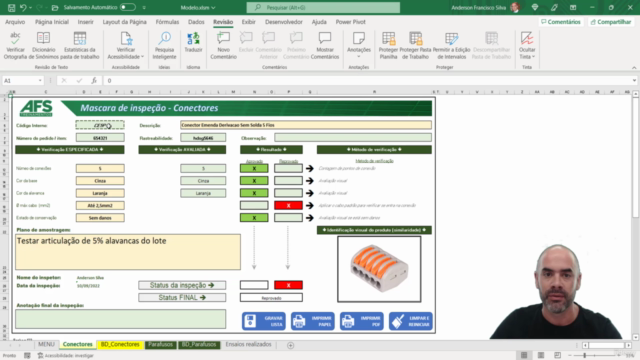Image resolution: width=640 pixels, height=360 pixels.
Task: Adjust the zoom slider
Action: click(x=585, y=356)
